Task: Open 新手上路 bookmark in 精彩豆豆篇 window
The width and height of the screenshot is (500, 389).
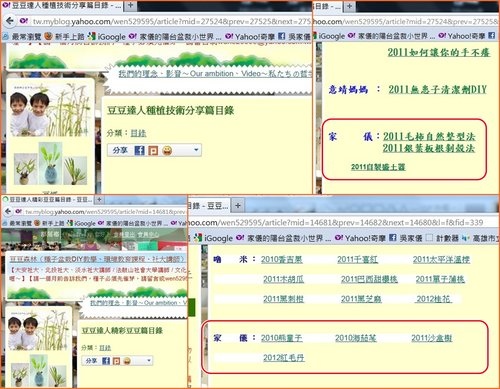Action: tap(49, 223)
